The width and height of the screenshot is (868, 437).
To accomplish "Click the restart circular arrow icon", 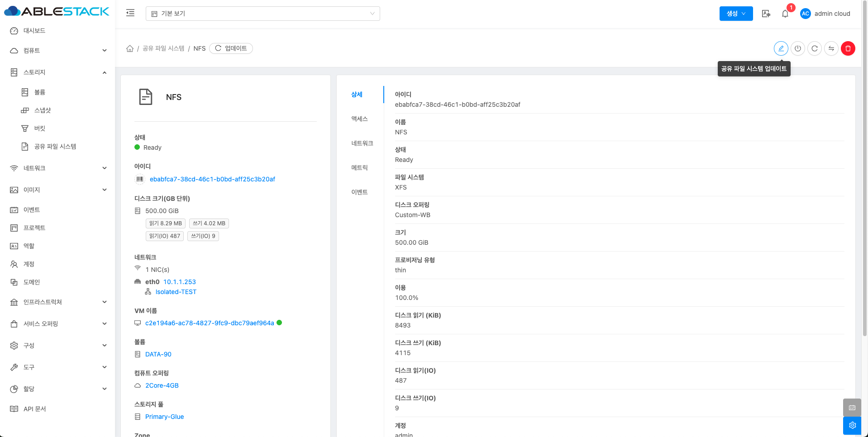I will tap(814, 48).
